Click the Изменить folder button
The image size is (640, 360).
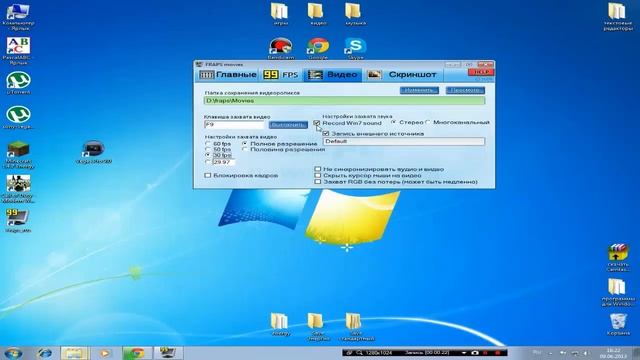coord(419,90)
